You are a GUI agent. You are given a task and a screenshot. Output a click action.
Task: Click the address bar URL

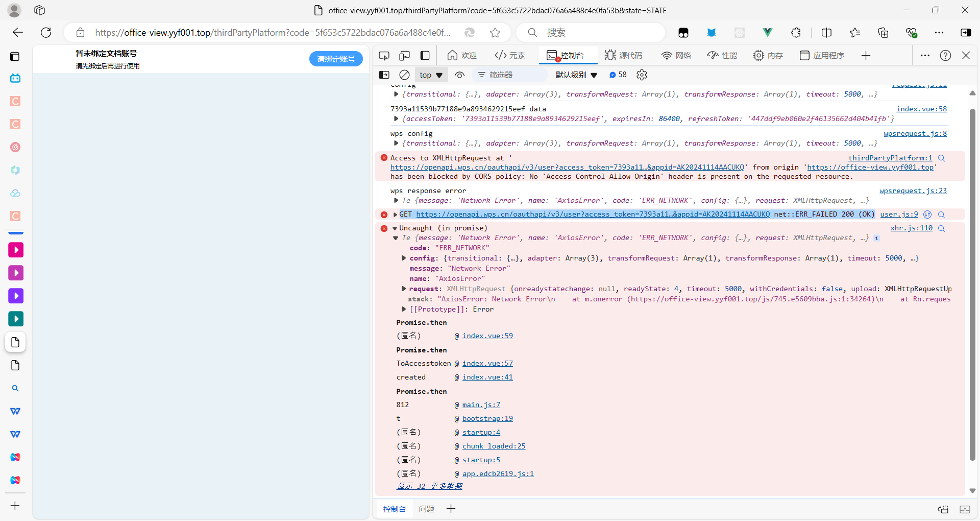[273, 33]
